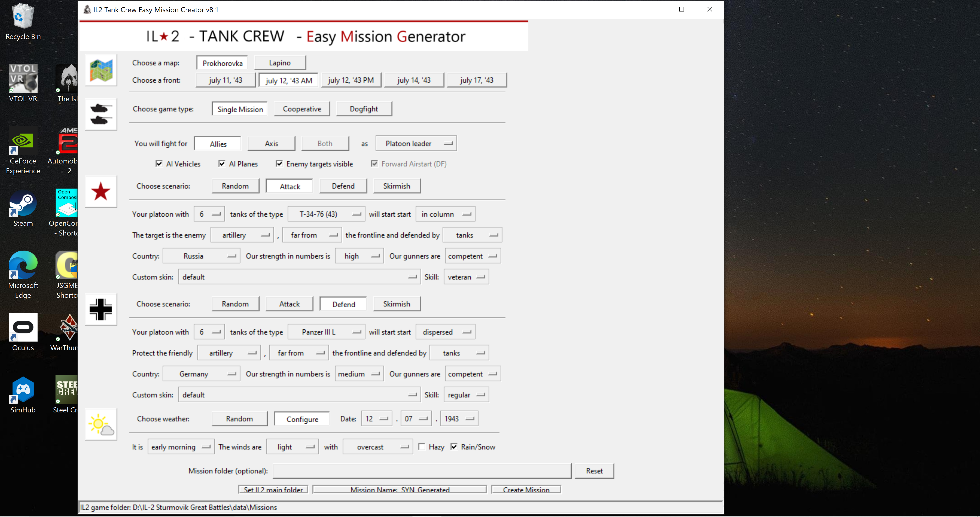The height and width of the screenshot is (517, 980).
Task: Open the Platoon leader role dropdown
Action: (x=416, y=144)
